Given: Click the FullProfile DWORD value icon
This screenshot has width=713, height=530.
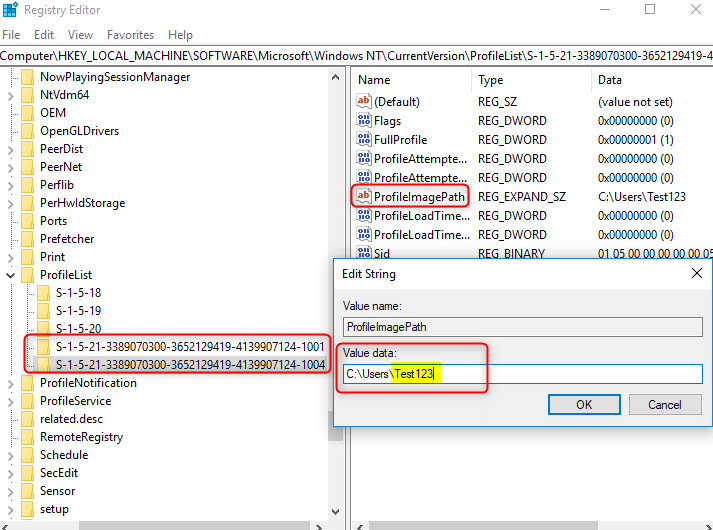Looking at the screenshot, I should (x=364, y=140).
